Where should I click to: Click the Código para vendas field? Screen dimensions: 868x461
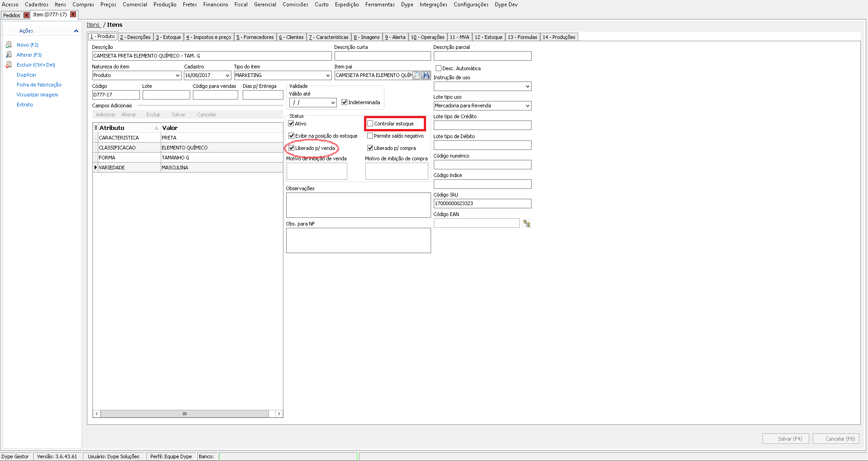click(x=216, y=95)
